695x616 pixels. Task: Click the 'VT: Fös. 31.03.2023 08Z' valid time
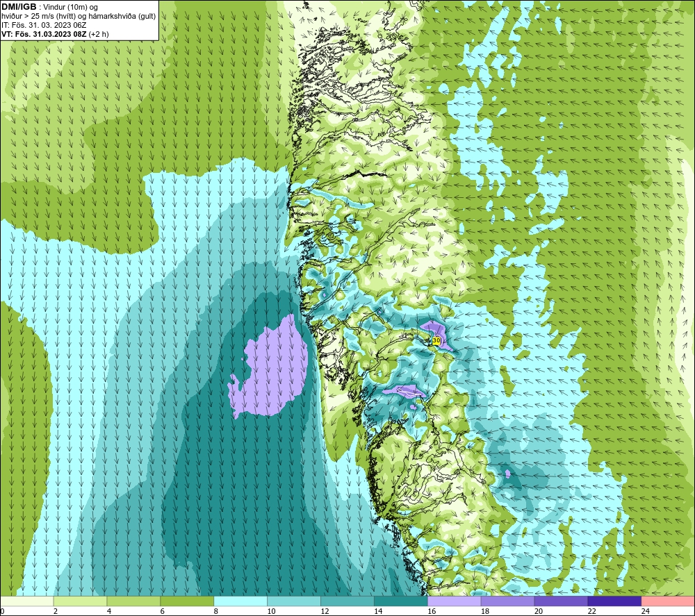tap(44, 34)
